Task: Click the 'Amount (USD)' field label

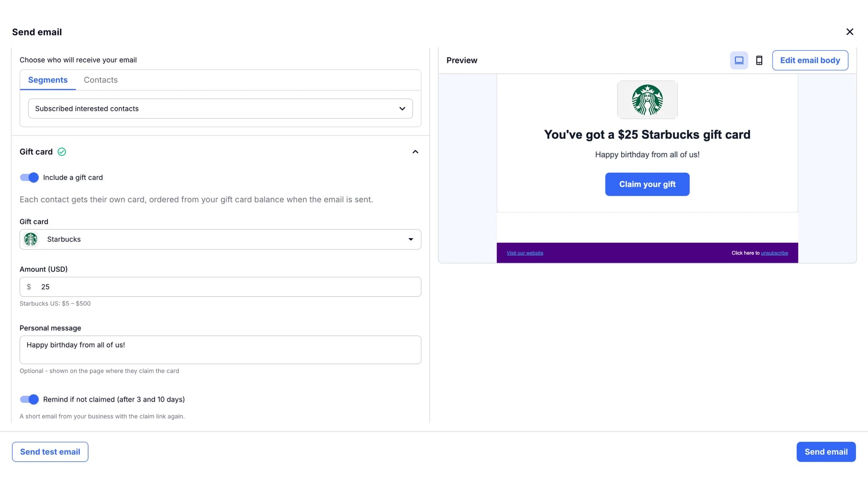Action: click(x=43, y=269)
